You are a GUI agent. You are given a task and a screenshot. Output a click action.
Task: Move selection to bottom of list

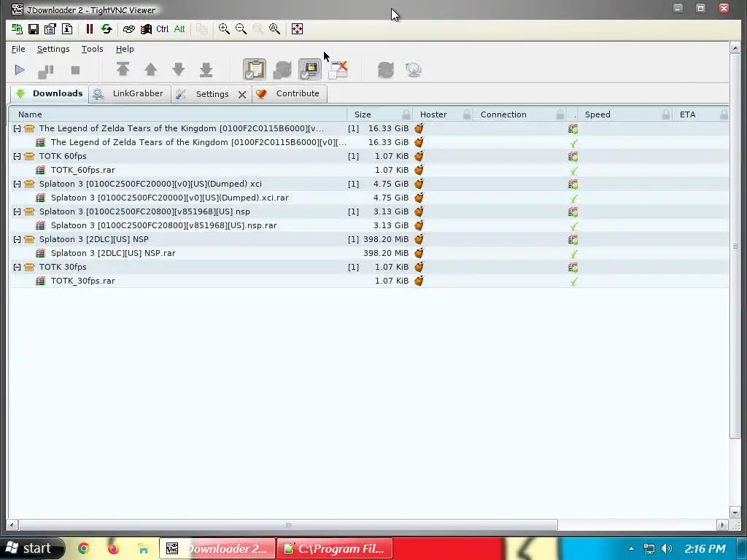(206, 69)
